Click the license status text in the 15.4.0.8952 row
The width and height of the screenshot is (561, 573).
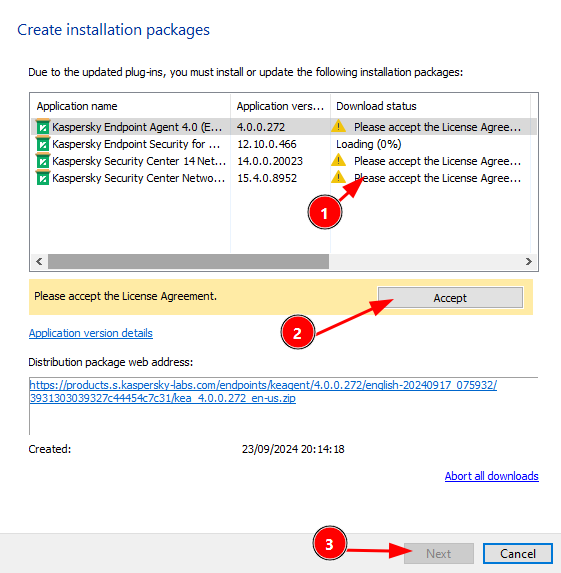(437, 178)
